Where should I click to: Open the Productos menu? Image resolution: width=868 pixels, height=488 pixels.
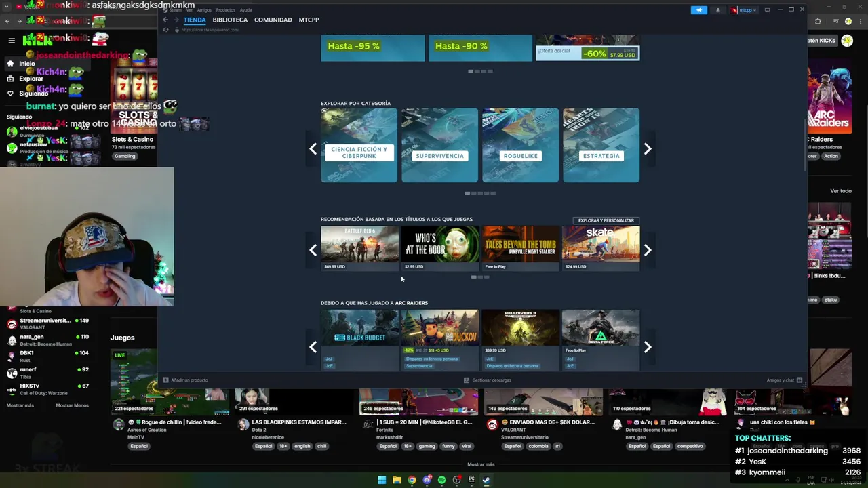[x=225, y=10]
